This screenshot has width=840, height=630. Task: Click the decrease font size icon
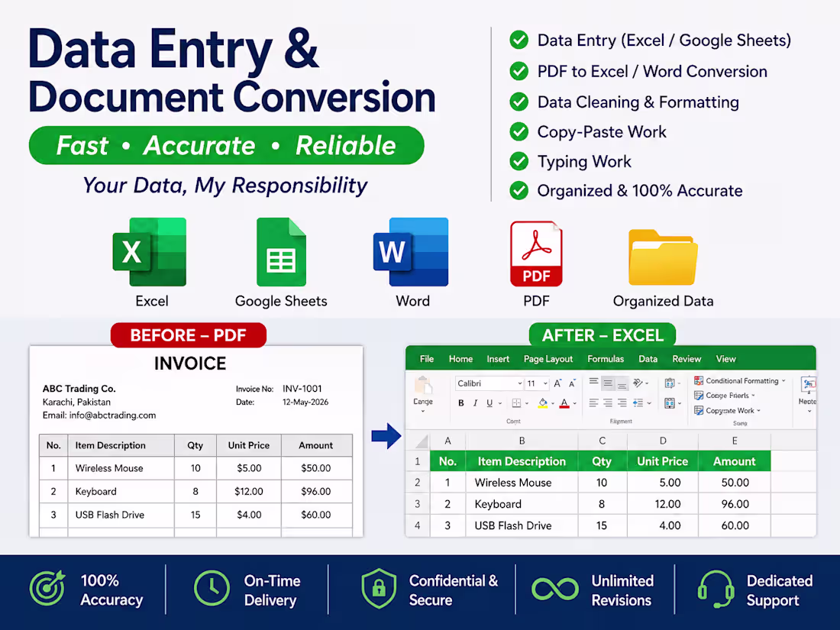point(572,383)
